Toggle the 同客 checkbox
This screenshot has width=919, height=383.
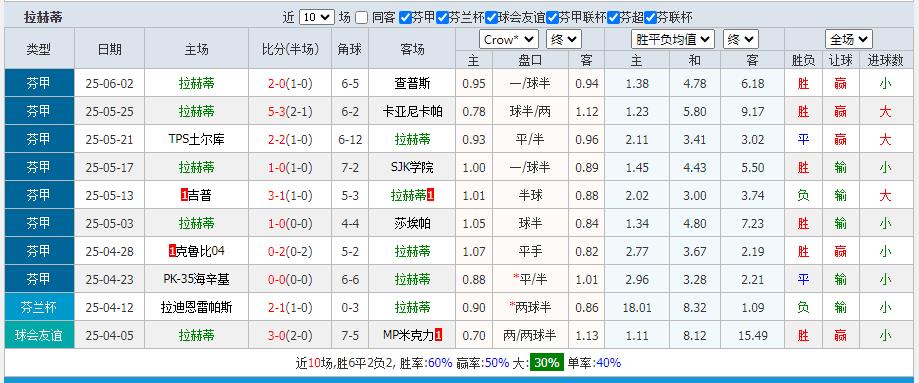(362, 18)
